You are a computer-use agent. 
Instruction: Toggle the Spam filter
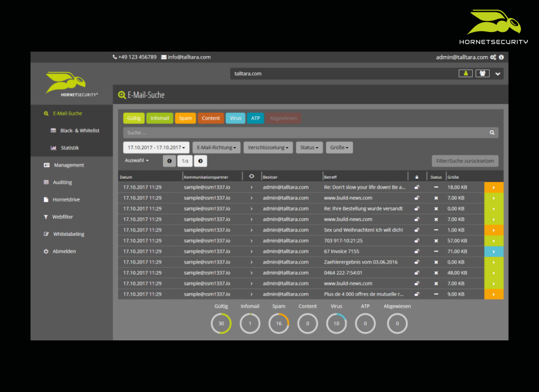click(185, 118)
